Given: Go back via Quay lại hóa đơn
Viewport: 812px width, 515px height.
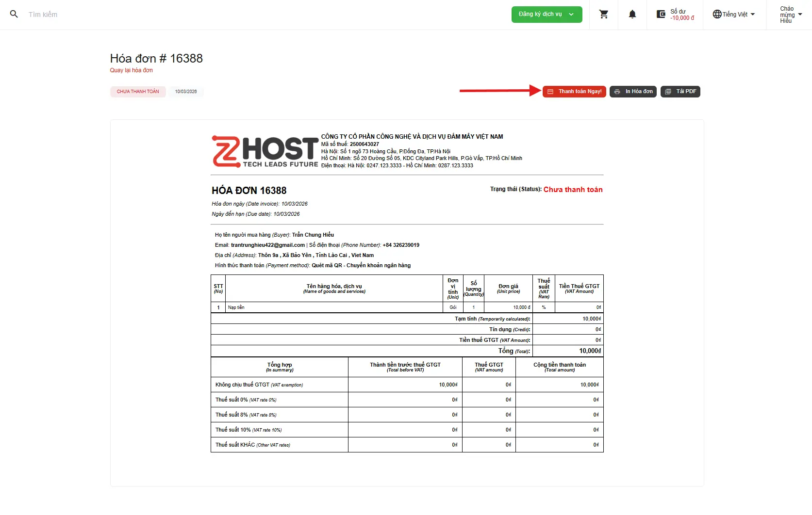Looking at the screenshot, I should tap(131, 70).
